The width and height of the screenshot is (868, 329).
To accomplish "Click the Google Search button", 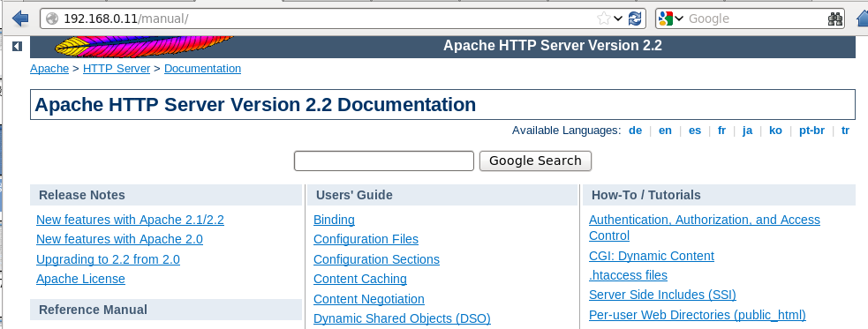I will click(535, 161).
